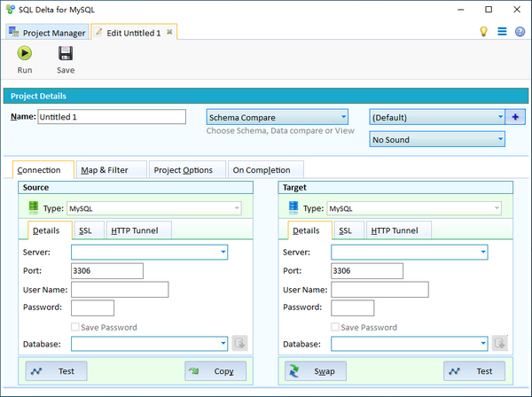
Task: Click the Save floppy disk icon
Action: (x=66, y=53)
